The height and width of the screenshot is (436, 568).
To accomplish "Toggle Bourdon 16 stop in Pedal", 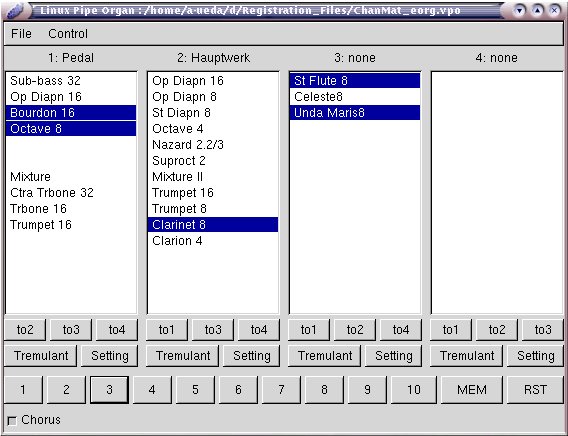I will point(71,113).
